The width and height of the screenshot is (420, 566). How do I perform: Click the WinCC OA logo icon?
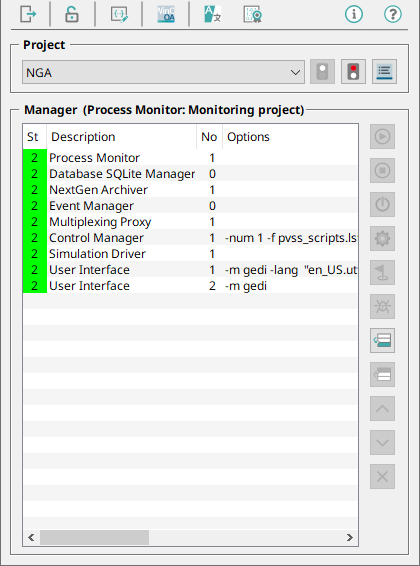tap(166, 14)
